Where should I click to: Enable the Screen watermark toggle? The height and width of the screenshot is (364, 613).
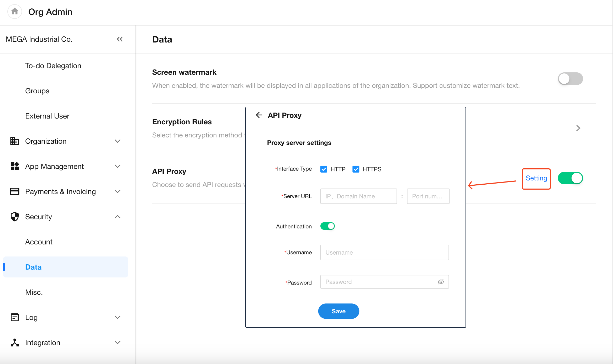[570, 79]
